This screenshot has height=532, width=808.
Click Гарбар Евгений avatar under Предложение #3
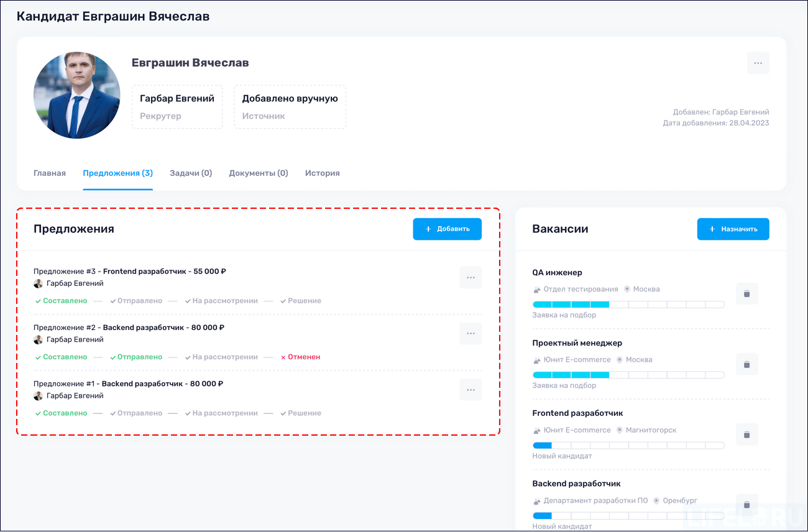point(37,283)
